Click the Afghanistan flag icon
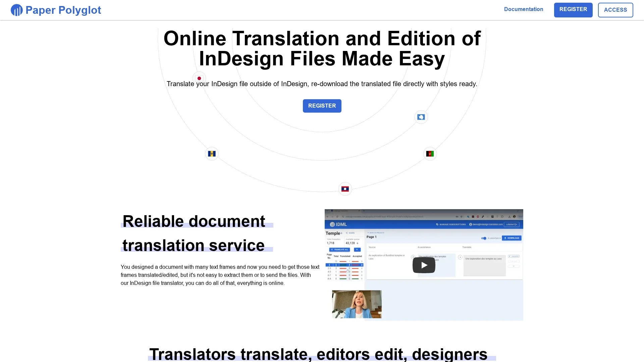Screen dimensions: 644x362 (430, 154)
